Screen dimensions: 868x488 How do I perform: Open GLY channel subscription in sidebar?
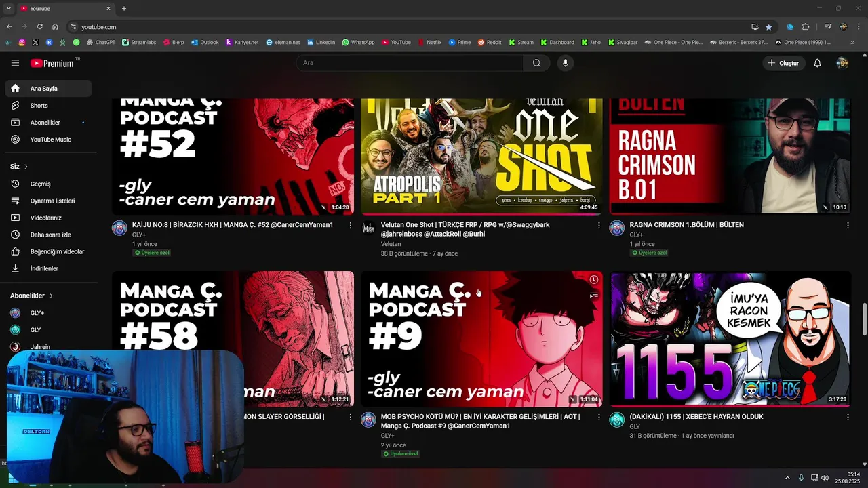click(x=48, y=330)
